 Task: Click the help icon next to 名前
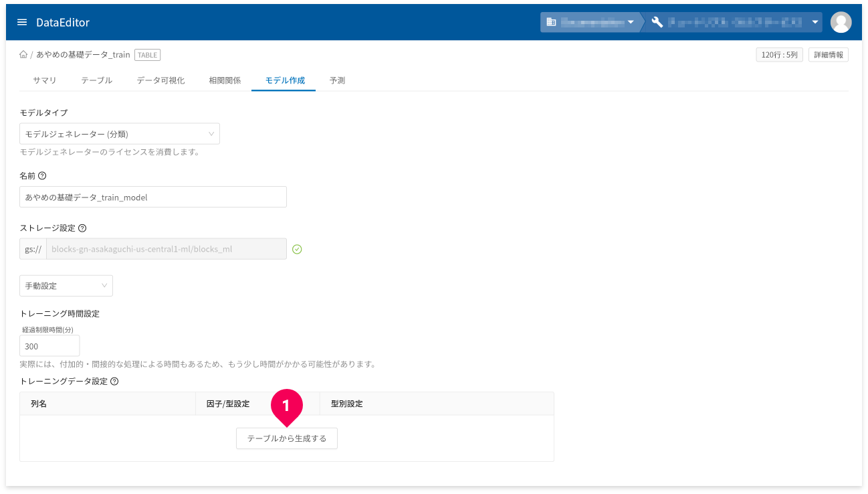(x=42, y=176)
